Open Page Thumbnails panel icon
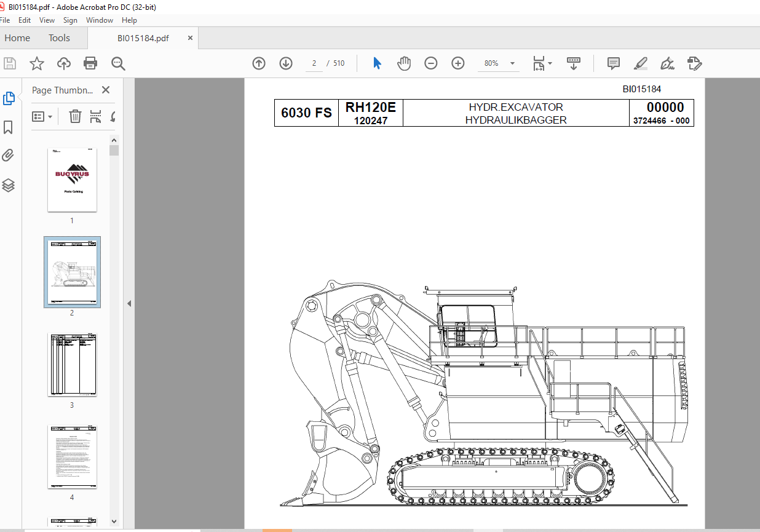Image resolution: width=760 pixels, height=532 pixels. click(9, 98)
